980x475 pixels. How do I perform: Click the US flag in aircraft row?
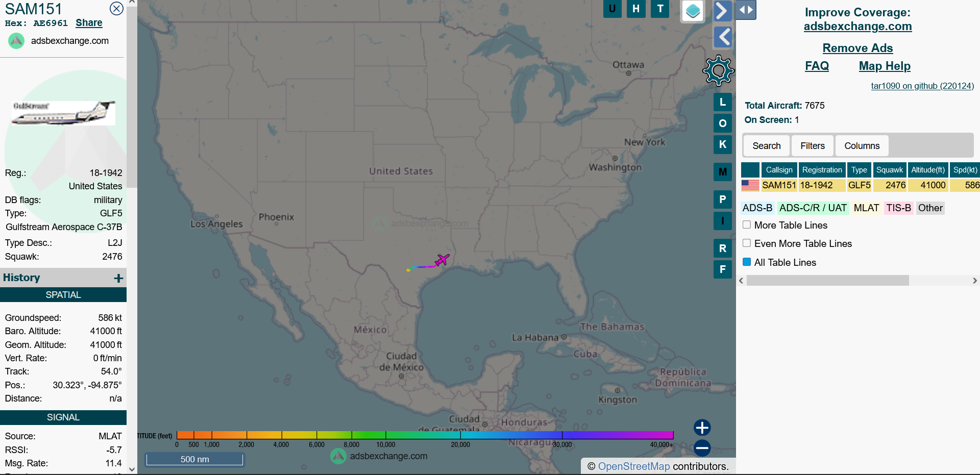750,185
